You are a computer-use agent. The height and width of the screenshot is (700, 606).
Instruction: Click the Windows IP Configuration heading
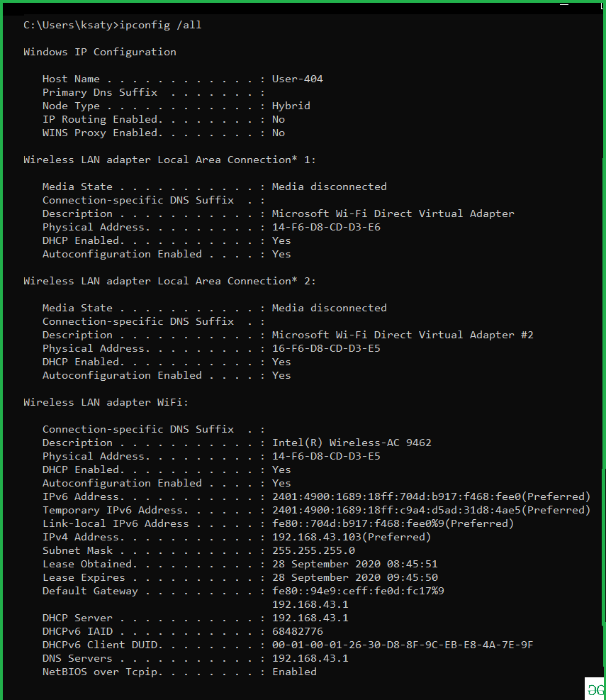coord(99,52)
